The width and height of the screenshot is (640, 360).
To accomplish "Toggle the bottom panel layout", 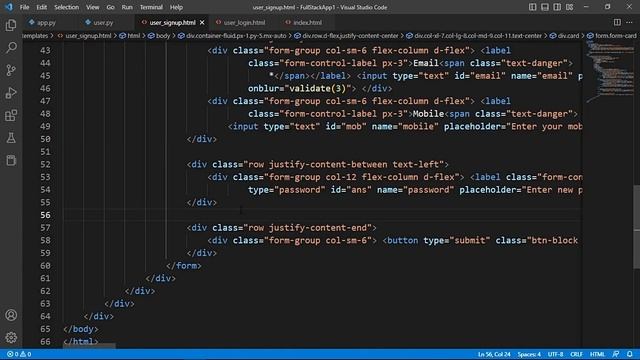I will [x=545, y=7].
